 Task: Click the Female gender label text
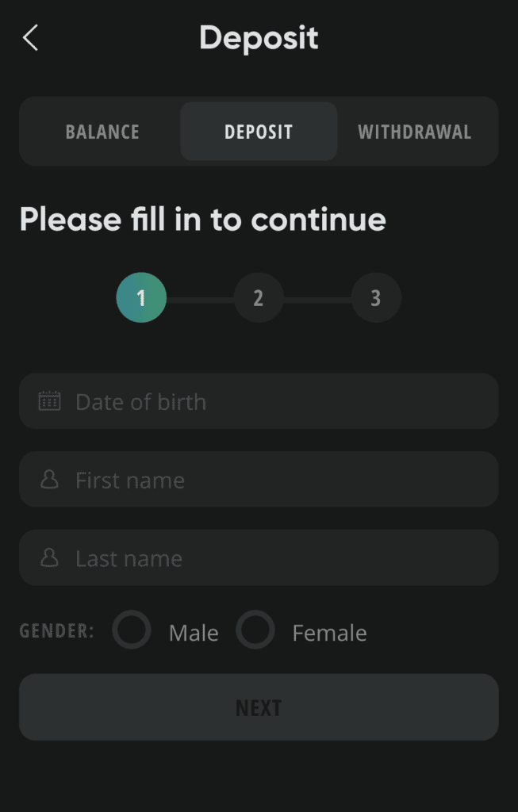(x=329, y=633)
